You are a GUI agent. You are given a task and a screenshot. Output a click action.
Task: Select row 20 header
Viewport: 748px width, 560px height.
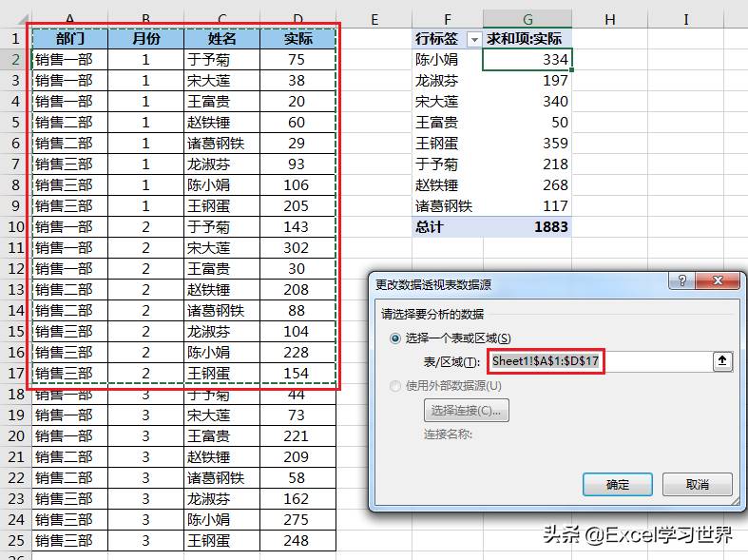(16, 436)
